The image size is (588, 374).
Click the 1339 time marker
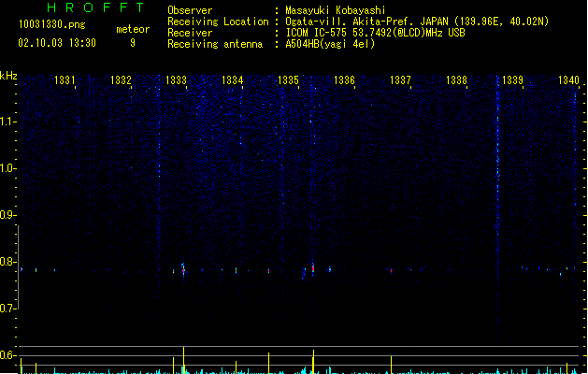(x=512, y=80)
